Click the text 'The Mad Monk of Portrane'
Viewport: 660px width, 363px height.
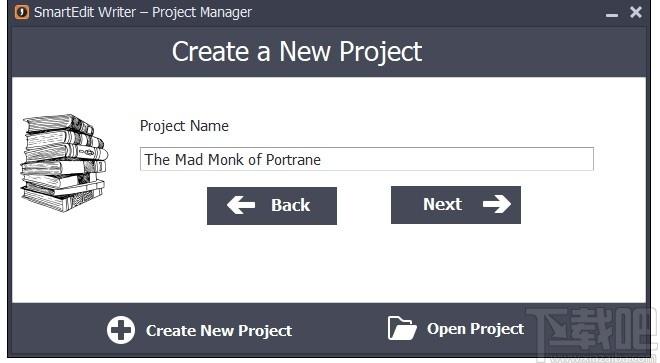click(232, 160)
